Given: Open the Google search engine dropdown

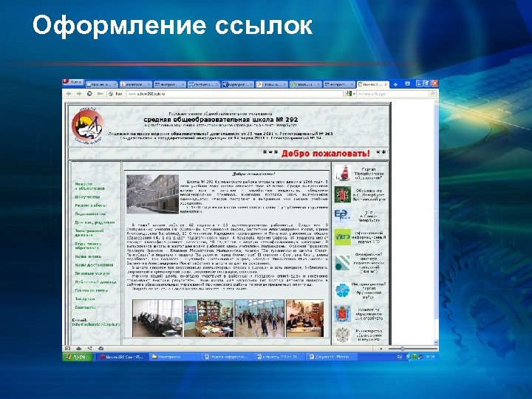Looking at the screenshot, I should (x=350, y=94).
